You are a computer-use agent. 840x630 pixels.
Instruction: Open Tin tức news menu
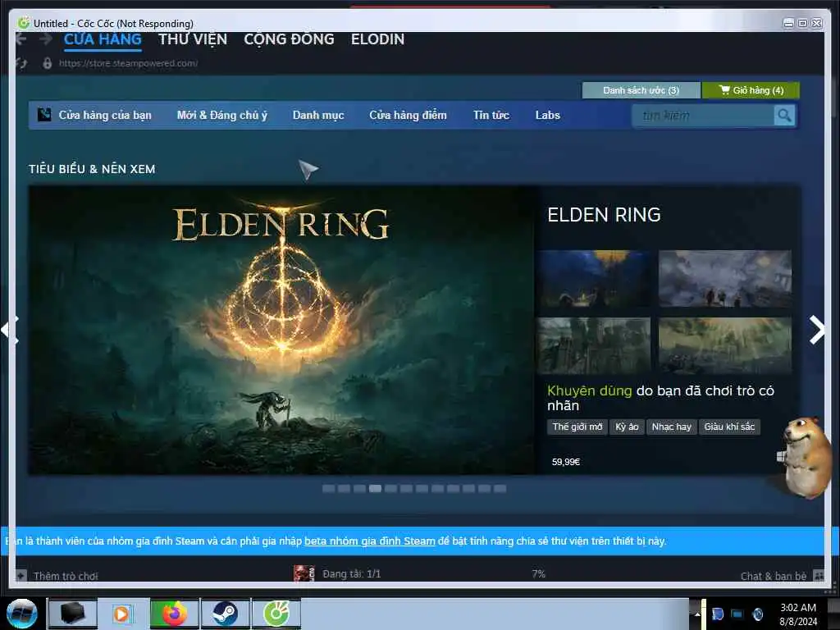(x=491, y=115)
